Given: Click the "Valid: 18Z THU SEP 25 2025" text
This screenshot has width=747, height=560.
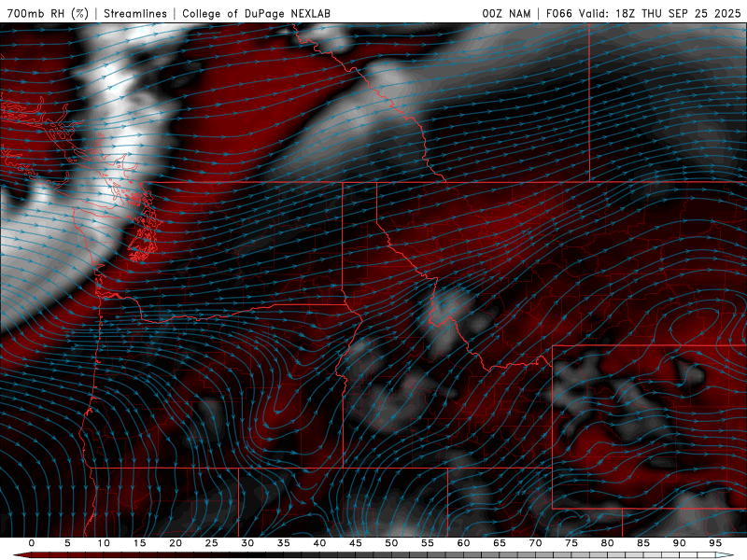Looking at the screenshot, I should coord(660,13).
